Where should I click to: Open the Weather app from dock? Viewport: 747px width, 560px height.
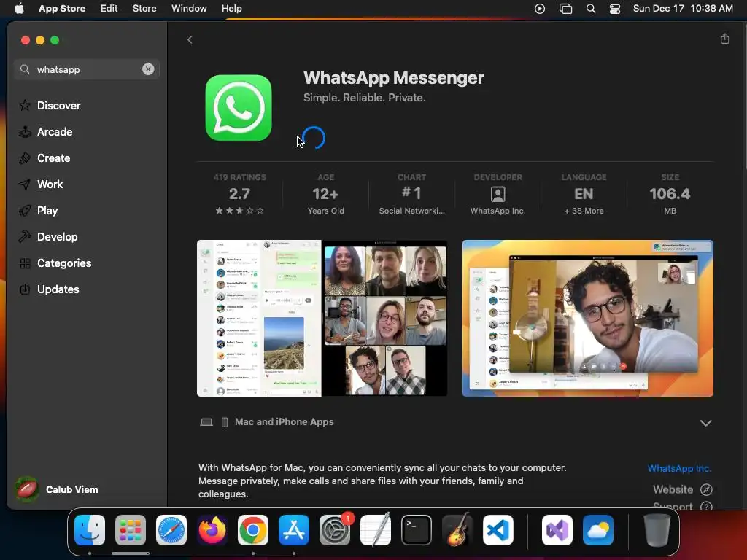pos(598,530)
